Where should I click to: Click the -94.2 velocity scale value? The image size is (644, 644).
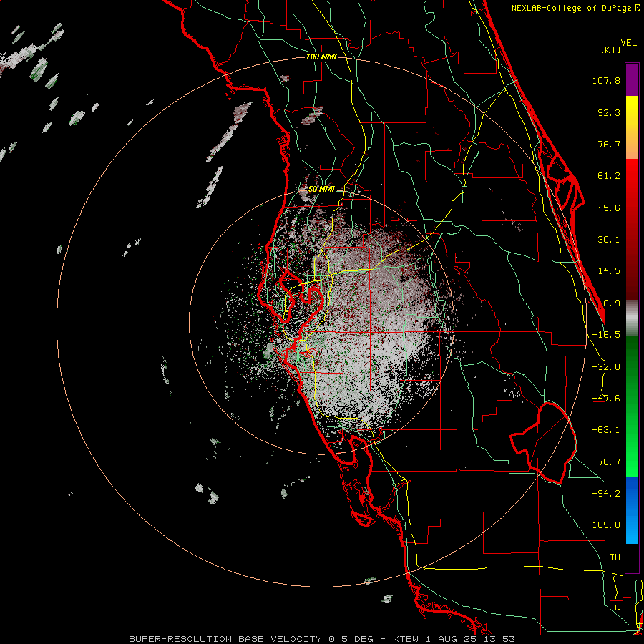(606, 494)
